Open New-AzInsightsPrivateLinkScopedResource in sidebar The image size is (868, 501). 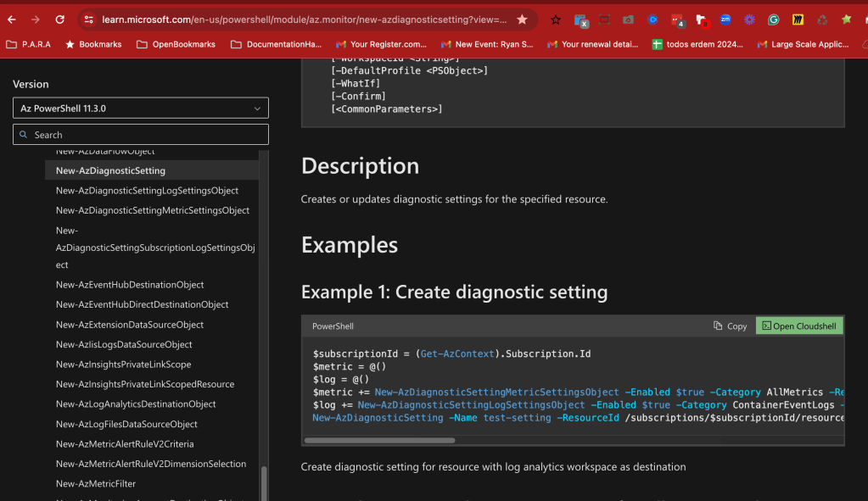coord(144,384)
